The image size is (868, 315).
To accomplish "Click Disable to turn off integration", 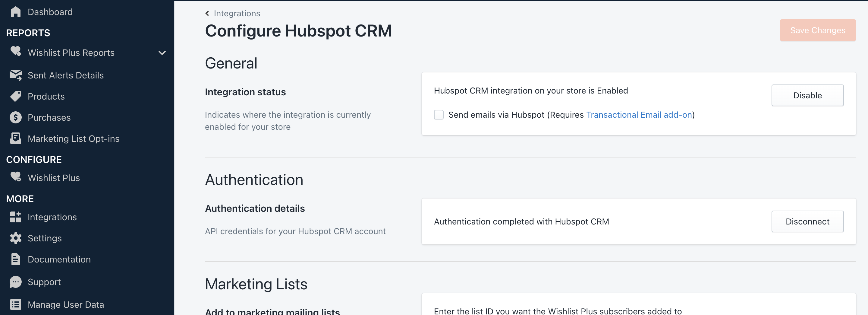I will click(x=807, y=95).
